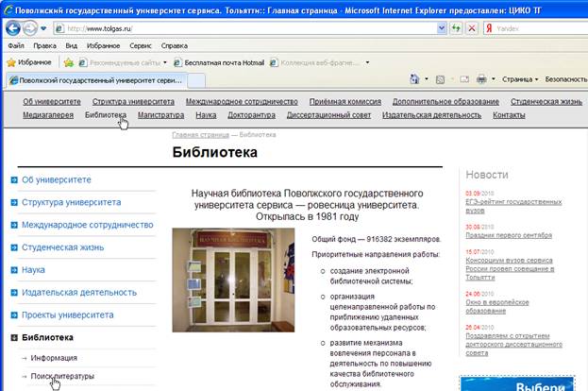Image resolution: width=588 pixels, height=391 pixels.
Task: Expand the address bar history dropdown
Action: tap(442, 28)
